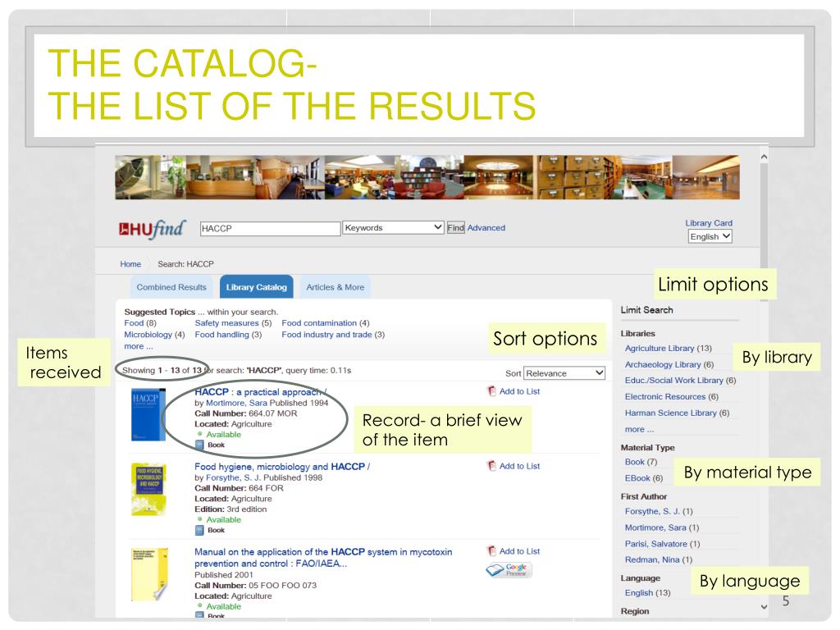
Task: Open the Sort Relevance dropdown
Action: point(564,373)
